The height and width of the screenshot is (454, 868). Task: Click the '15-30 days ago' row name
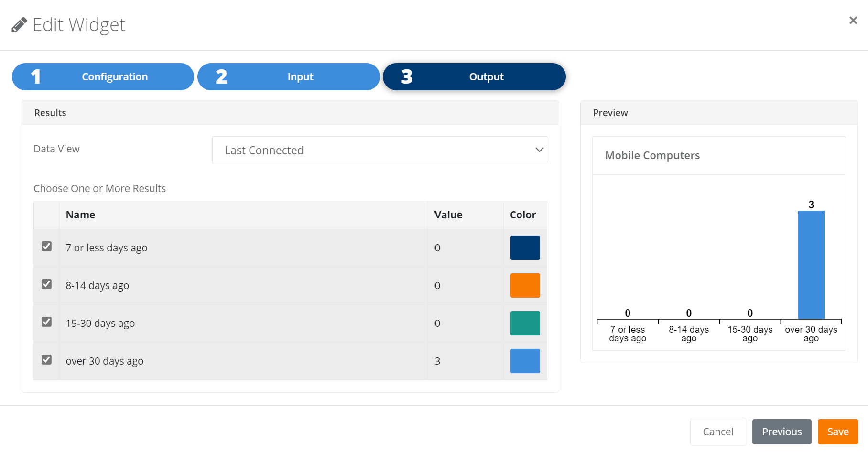(x=100, y=324)
